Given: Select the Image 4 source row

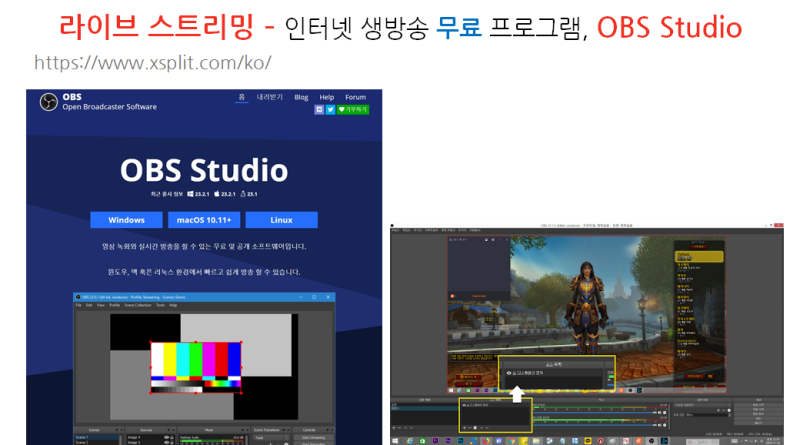Looking at the screenshot, I should pyautogui.click(x=151, y=437).
